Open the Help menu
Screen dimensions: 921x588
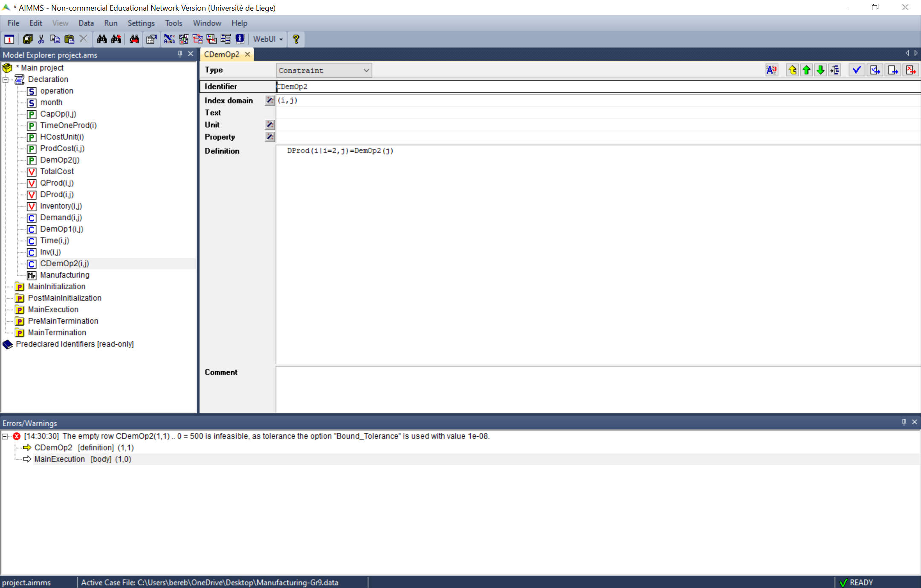(x=239, y=23)
